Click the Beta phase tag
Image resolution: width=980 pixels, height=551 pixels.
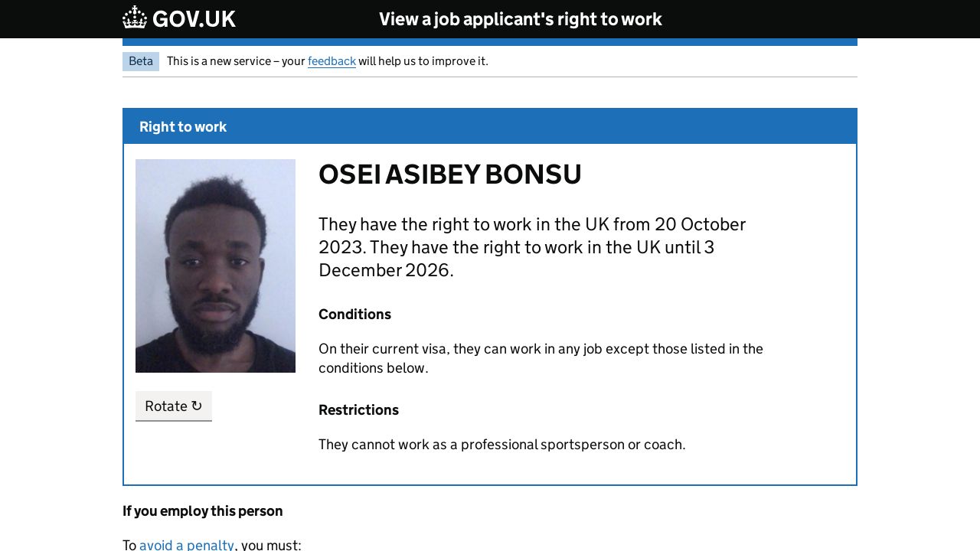coord(141,61)
